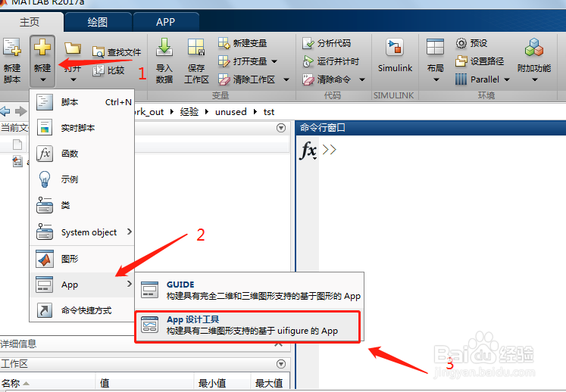
Task: Click the 运行并计时 (Run and Time) button
Action: pyautogui.click(x=330, y=61)
